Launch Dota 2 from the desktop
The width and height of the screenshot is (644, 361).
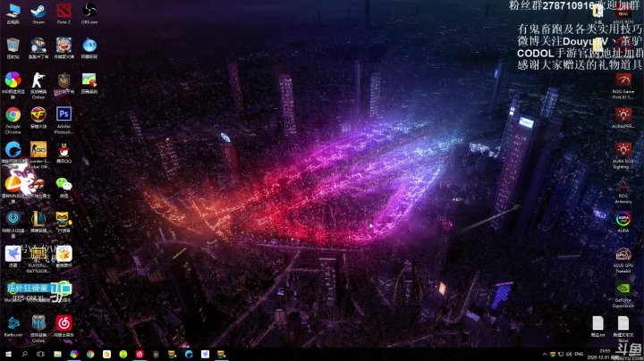pyautogui.click(x=64, y=13)
